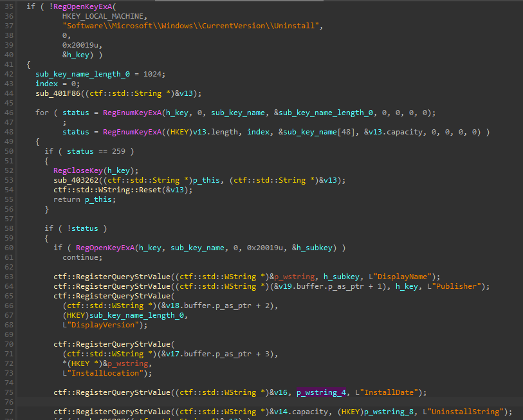Click sub_key_name[48] on line 48
Screen dimensions: 523x420
click(317, 132)
